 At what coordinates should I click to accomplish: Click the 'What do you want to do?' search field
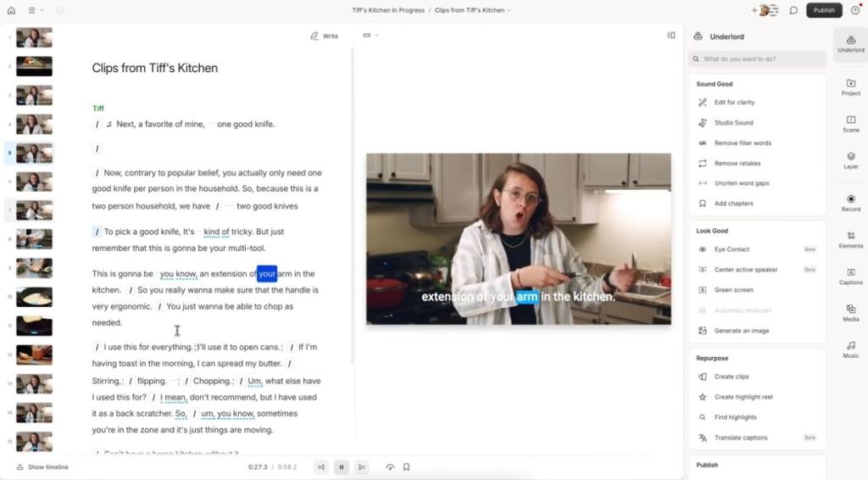click(757, 59)
